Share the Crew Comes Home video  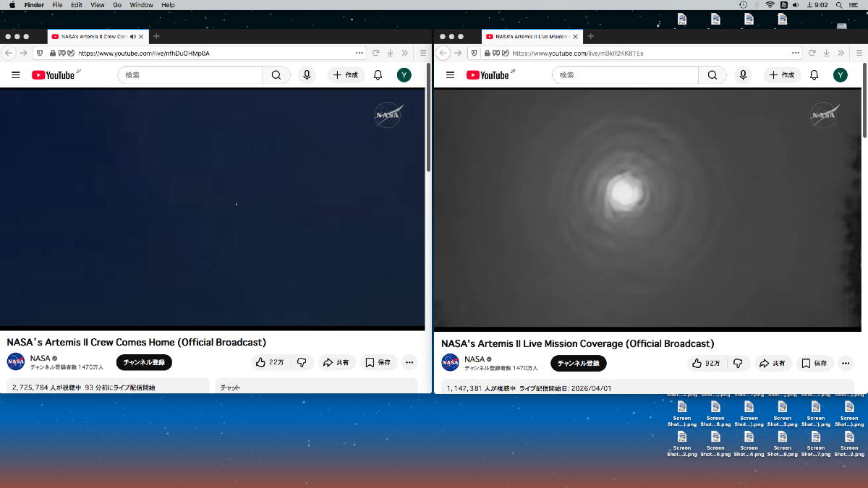[336, 362]
